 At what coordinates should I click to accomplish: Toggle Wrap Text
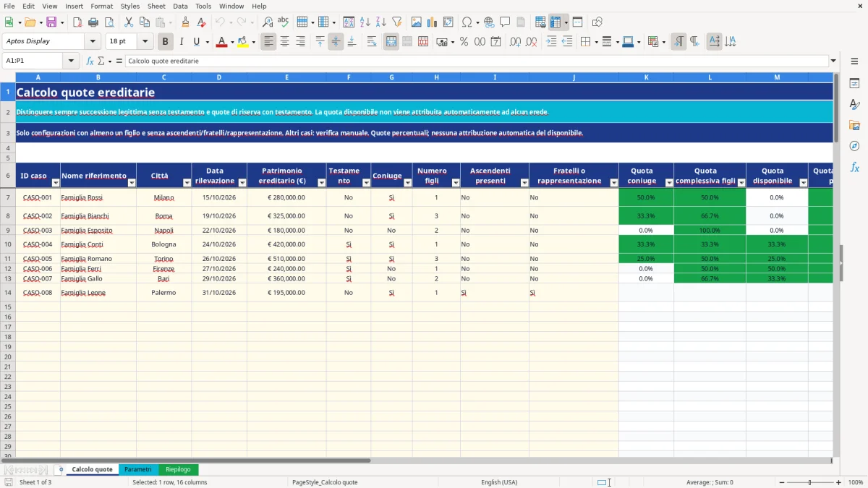coord(372,41)
